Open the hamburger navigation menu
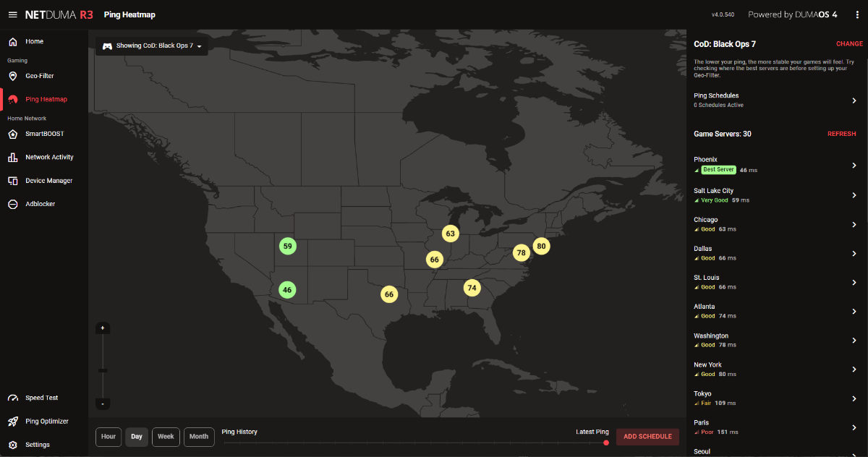Viewport: 868px width, 457px height. coord(12,14)
